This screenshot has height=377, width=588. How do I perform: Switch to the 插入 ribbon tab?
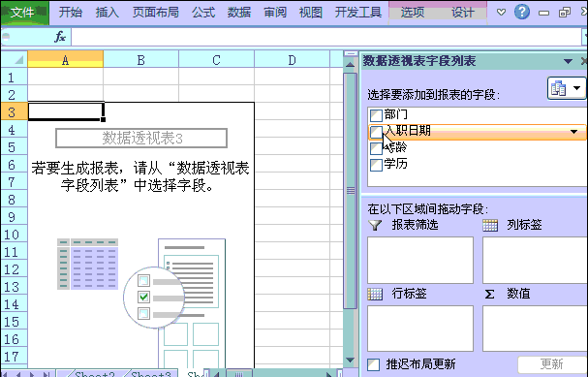[x=107, y=13]
